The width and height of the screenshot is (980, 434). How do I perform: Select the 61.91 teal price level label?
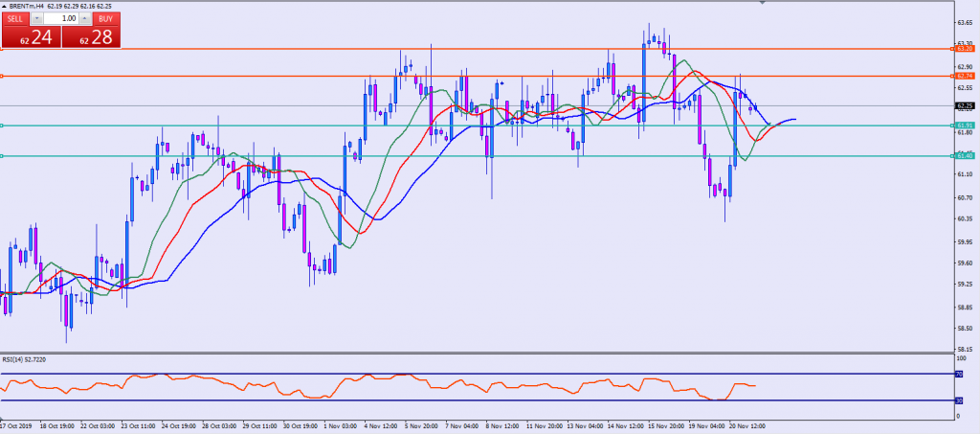tap(964, 126)
